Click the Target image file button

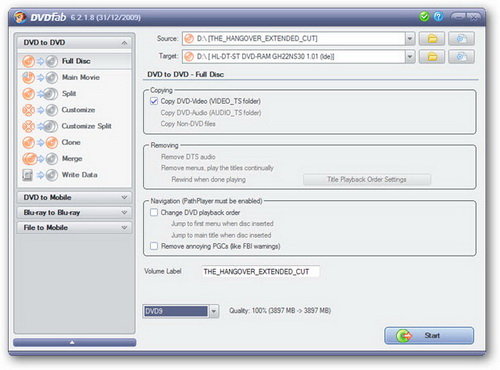coord(461,57)
